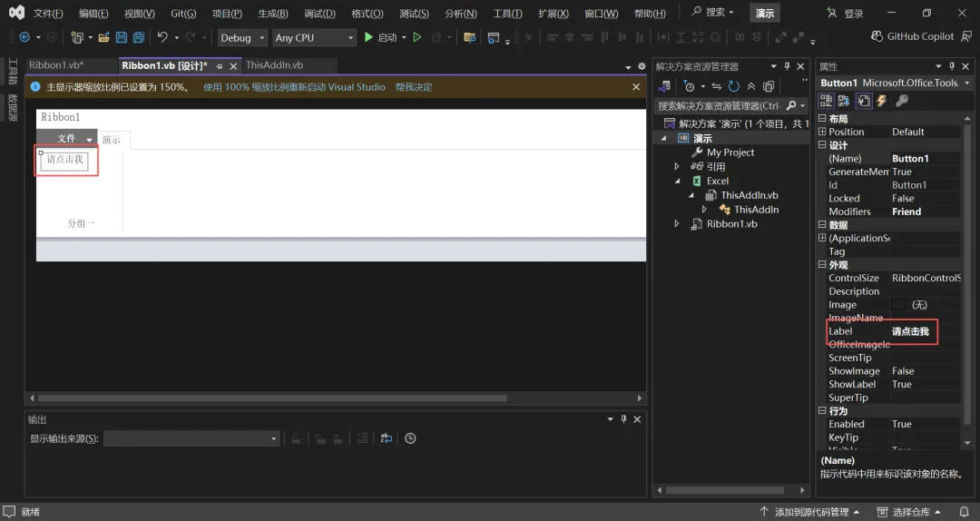Click the 文件 button in ribbon designer

click(66, 138)
